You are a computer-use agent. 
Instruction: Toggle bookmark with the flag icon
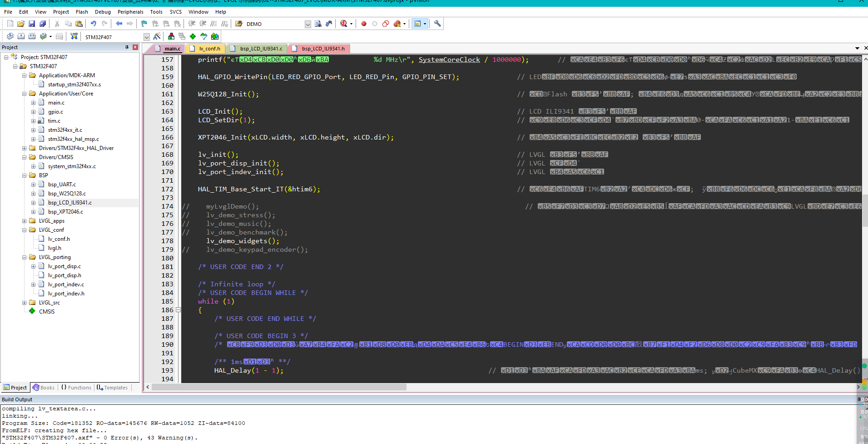pyautogui.click(x=144, y=24)
